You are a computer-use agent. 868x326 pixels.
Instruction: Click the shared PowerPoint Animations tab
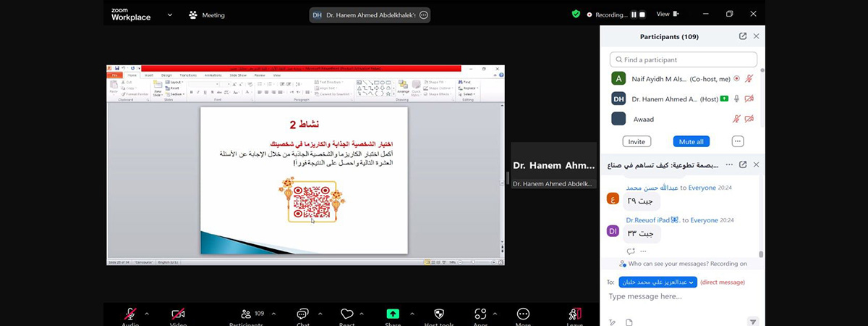click(x=213, y=75)
